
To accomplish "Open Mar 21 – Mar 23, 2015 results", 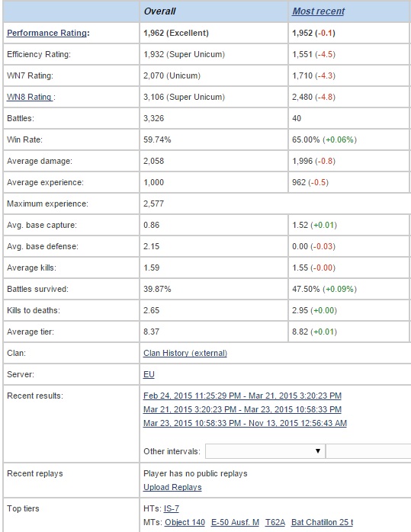I will click(242, 409).
